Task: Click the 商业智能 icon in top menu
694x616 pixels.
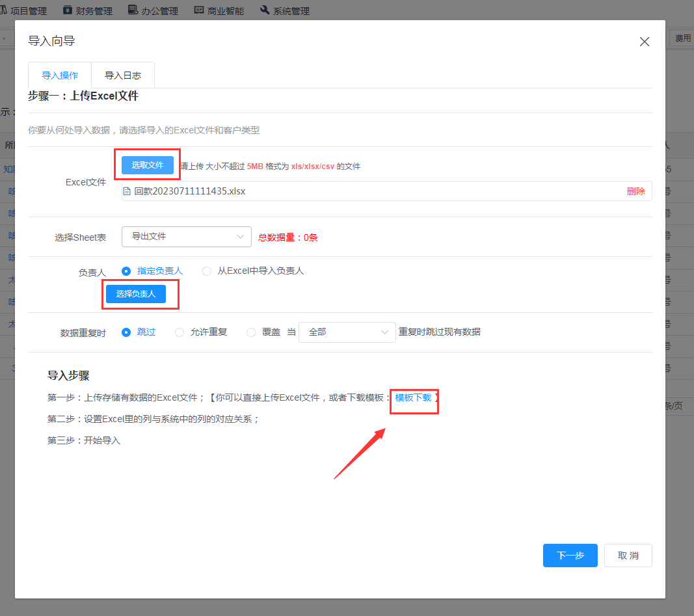Action: tap(200, 10)
